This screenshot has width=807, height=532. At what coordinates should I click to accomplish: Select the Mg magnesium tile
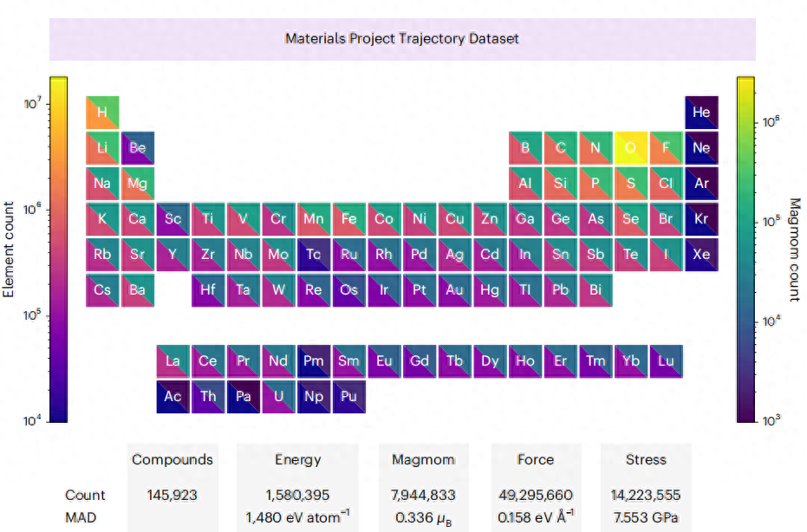click(x=138, y=183)
